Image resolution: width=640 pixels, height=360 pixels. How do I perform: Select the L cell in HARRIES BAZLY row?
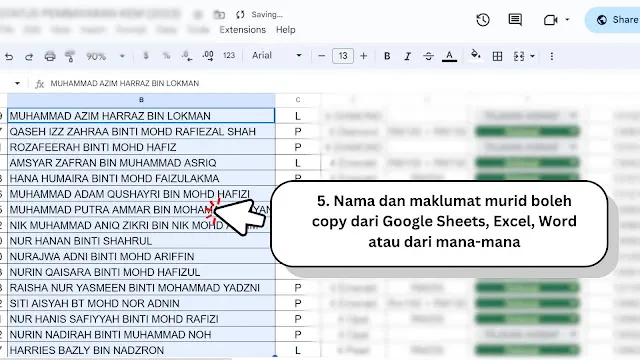pyautogui.click(x=298, y=350)
